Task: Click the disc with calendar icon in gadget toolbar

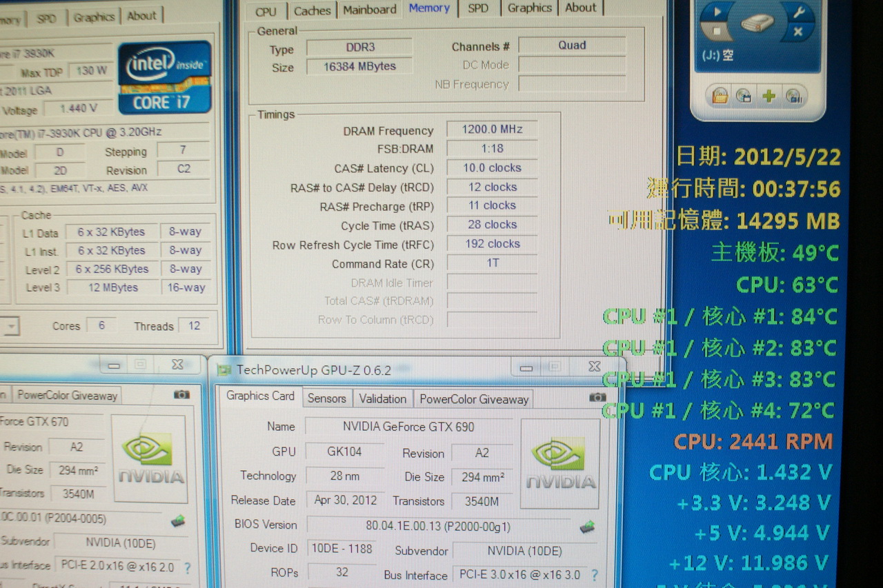Action: [744, 96]
